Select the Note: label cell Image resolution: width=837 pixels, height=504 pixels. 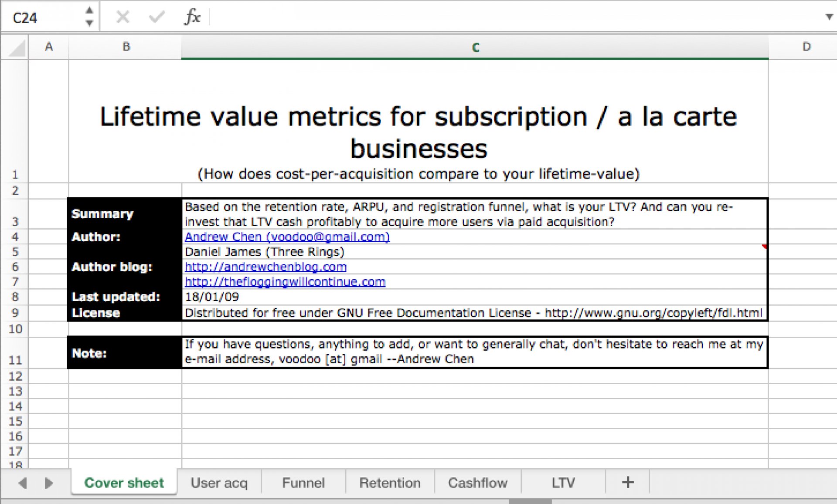pos(125,352)
